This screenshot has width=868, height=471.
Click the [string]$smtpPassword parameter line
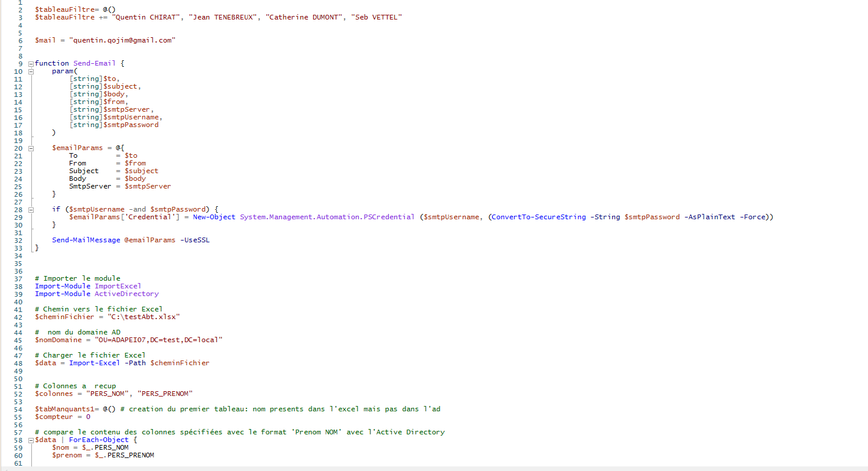tap(114, 125)
